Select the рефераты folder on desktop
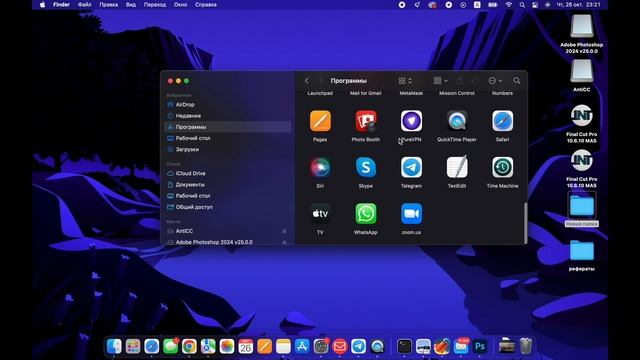The height and width of the screenshot is (360, 640). 582,251
